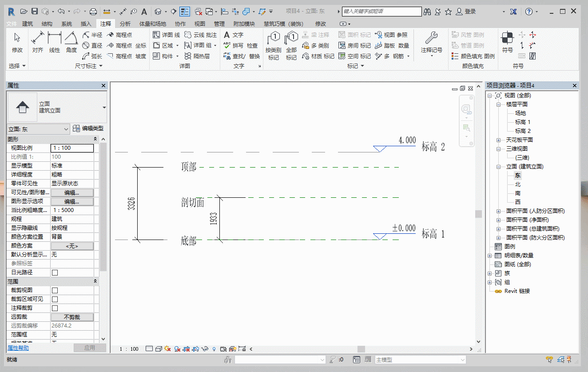This screenshot has height=372, width=588.
Task: Click the 颜色填充 图例 legend tool
Action: [x=473, y=56]
